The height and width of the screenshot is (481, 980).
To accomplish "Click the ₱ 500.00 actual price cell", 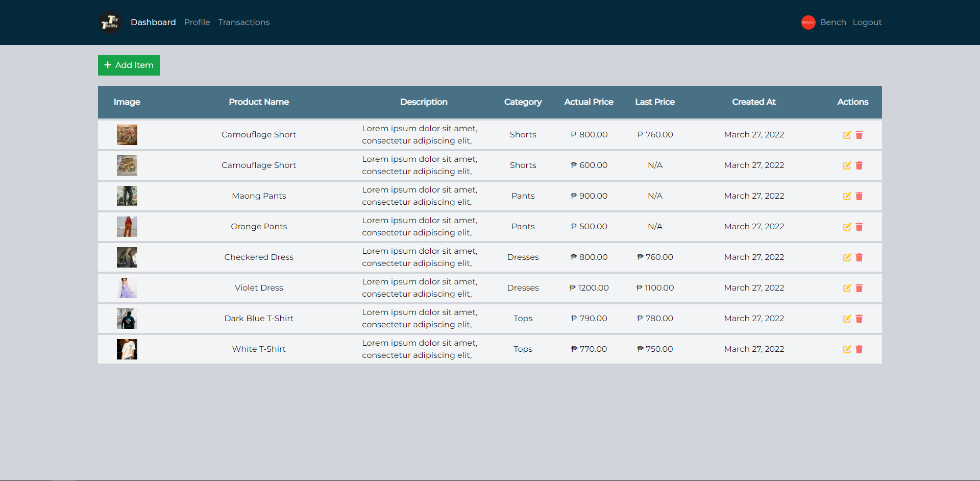I will 589,227.
